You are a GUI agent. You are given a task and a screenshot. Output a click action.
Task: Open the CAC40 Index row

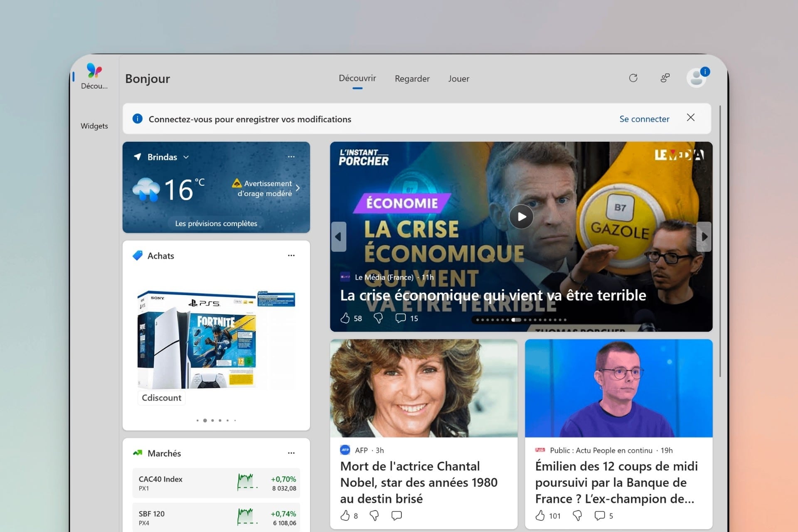pyautogui.click(x=216, y=483)
